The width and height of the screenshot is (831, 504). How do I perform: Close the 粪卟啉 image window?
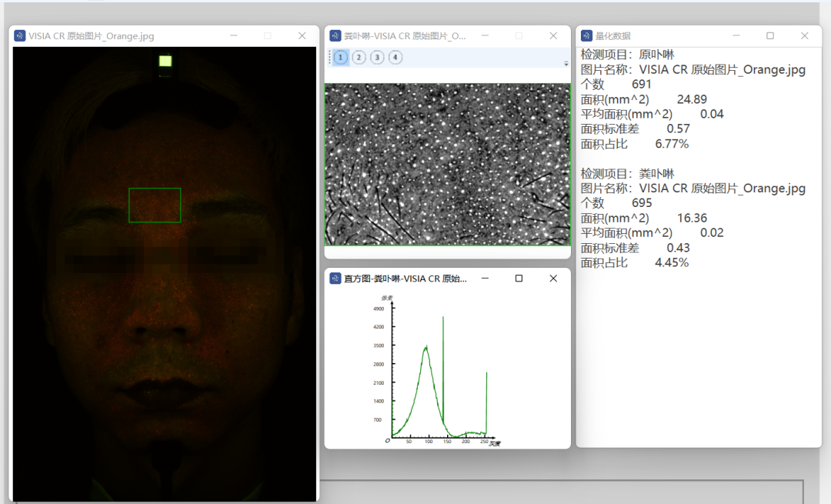point(553,35)
